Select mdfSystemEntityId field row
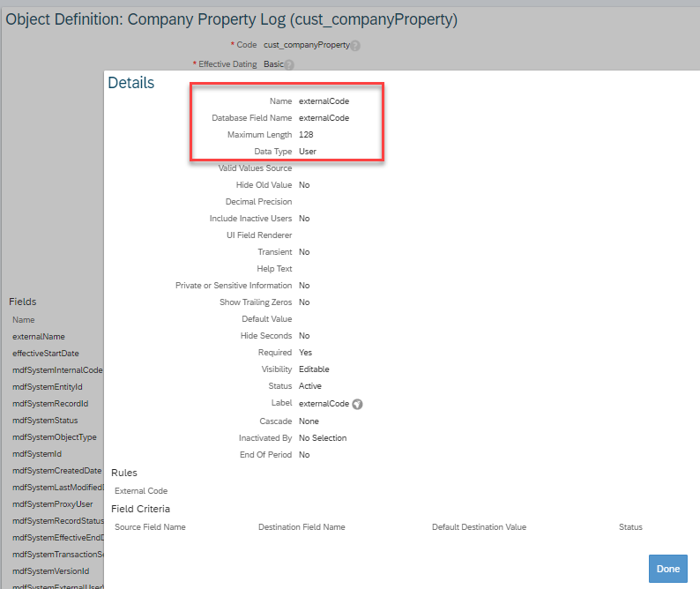Image resolution: width=700 pixels, height=589 pixels. (x=48, y=387)
